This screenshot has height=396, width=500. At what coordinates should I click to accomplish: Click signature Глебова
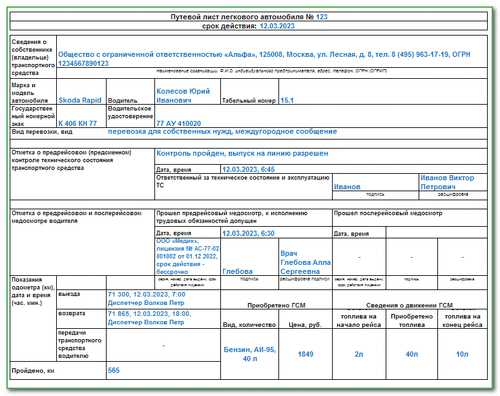237,271
